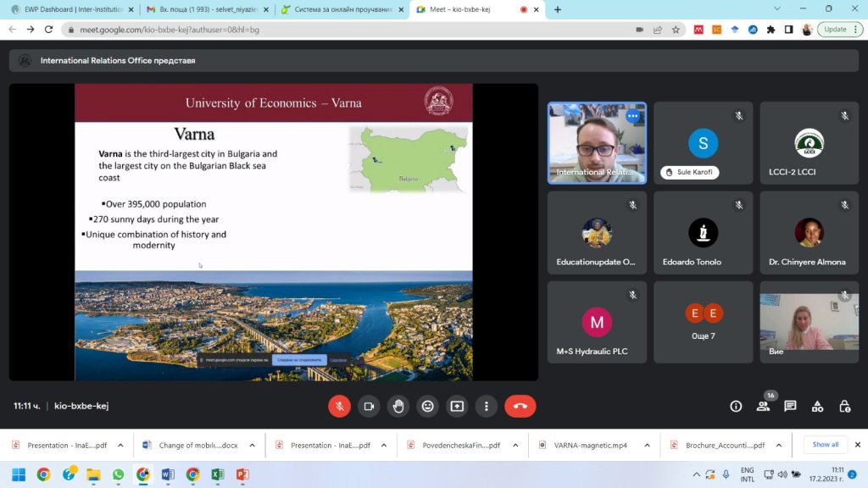This screenshot has width=868, height=488.
Task: Open the taskbar clock and calendar
Action: click(x=826, y=474)
